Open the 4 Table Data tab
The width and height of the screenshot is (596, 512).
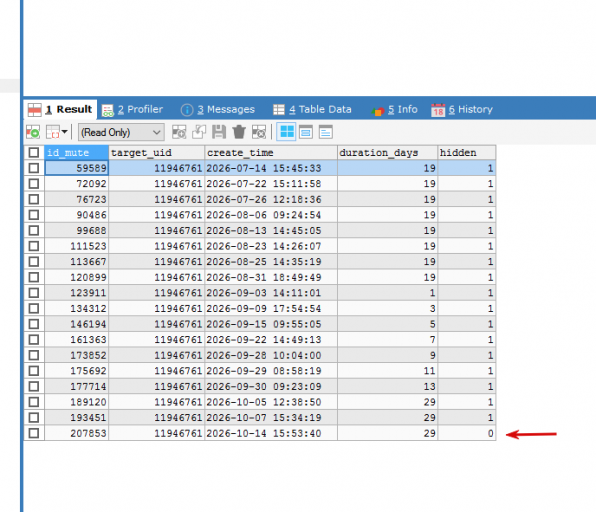[312, 109]
